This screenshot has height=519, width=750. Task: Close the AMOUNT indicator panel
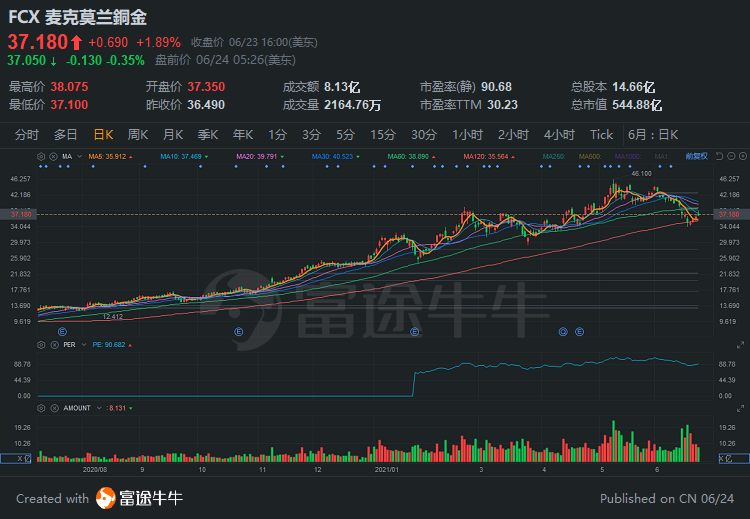55,408
